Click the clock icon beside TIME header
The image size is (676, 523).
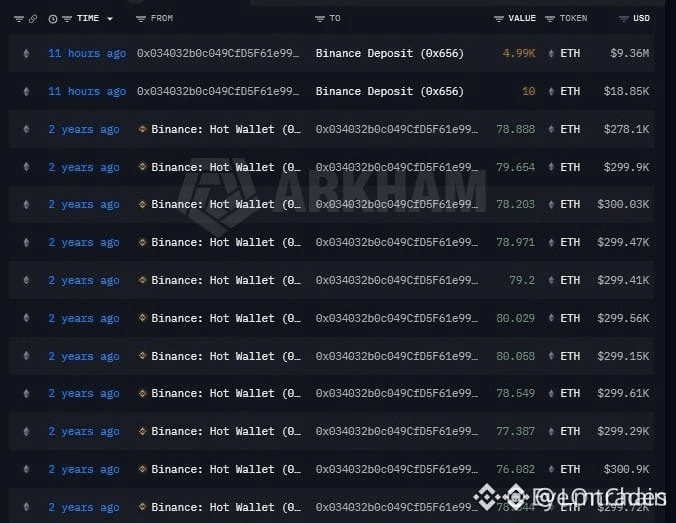tap(53, 19)
